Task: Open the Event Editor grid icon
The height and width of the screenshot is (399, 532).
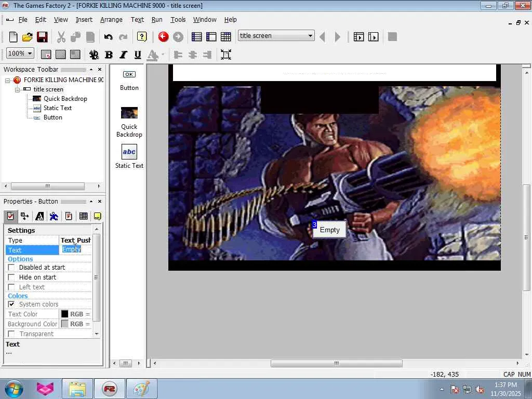Action: pyautogui.click(x=225, y=37)
